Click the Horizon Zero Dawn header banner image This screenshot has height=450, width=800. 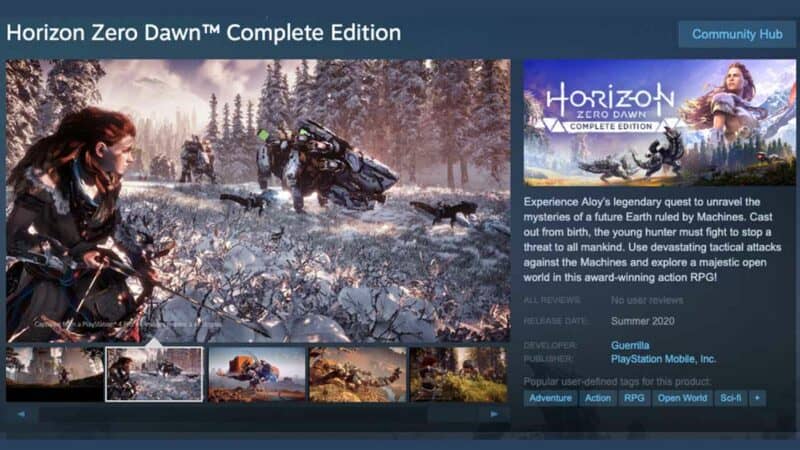coord(659,122)
